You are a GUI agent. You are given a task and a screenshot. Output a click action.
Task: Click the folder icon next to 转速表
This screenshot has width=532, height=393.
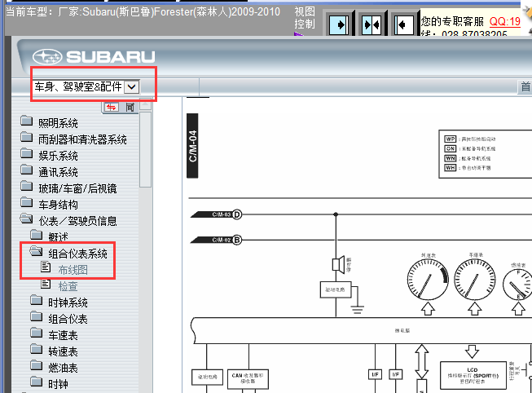(x=37, y=349)
